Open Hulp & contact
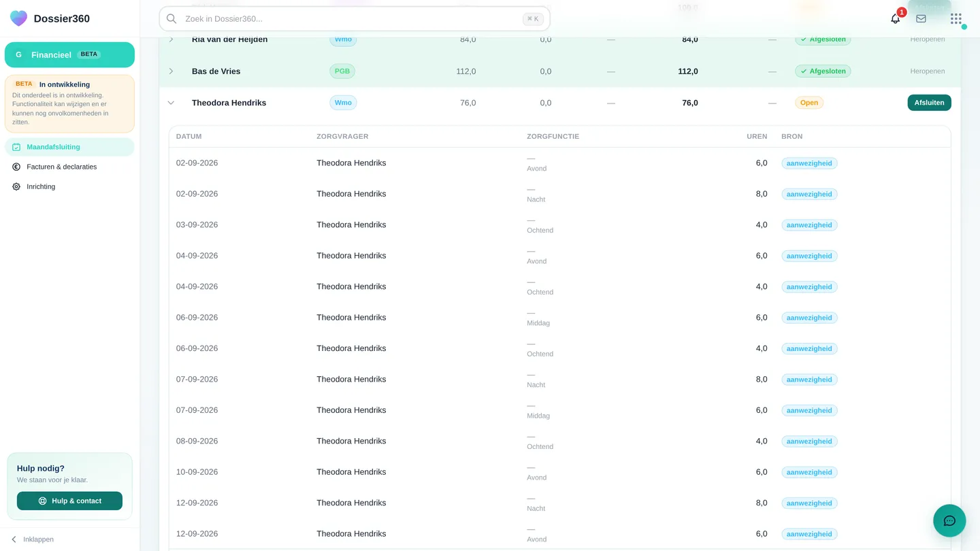The height and width of the screenshot is (551, 980). pos(69,501)
